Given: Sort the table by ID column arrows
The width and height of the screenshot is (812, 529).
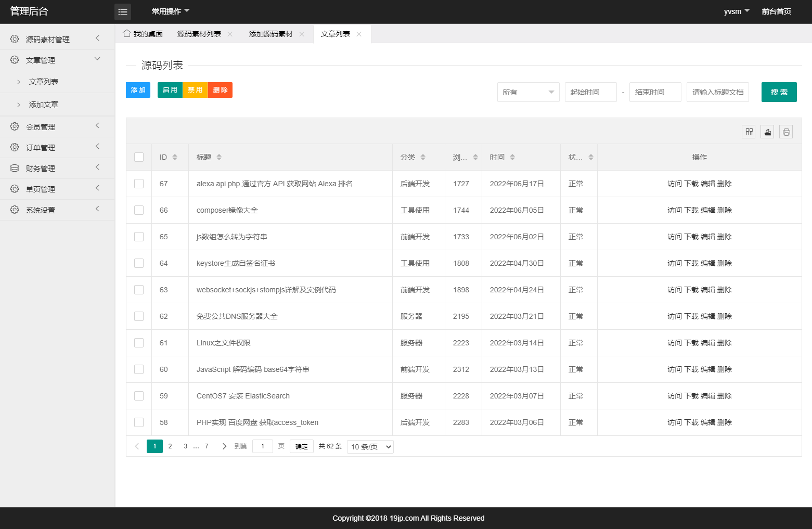Looking at the screenshot, I should (175, 157).
